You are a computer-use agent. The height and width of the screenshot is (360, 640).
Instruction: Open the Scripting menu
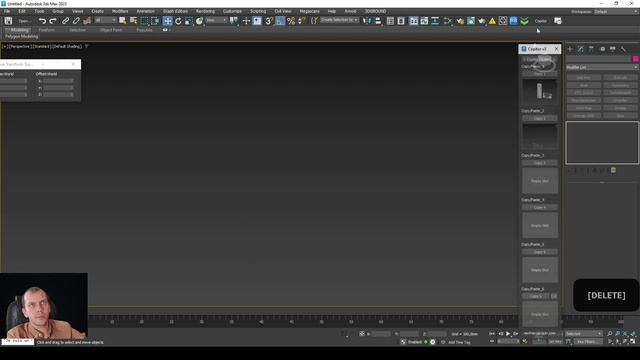tap(258, 11)
